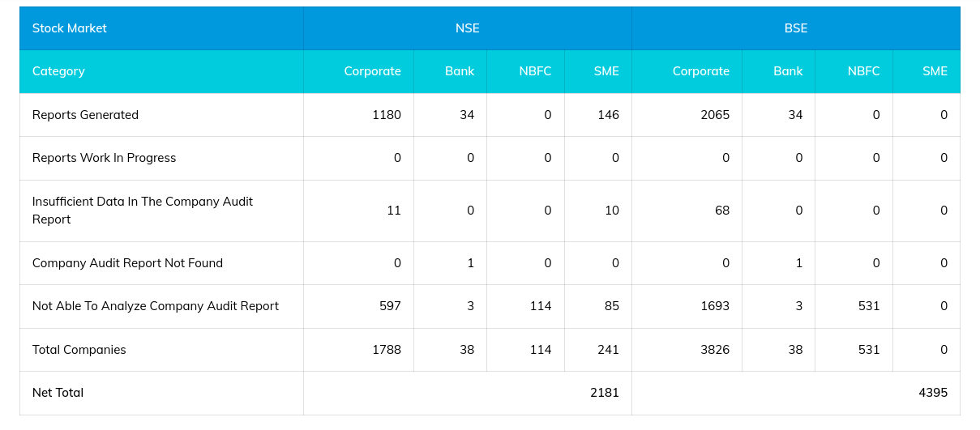Select value 241 in Total Companies row

pos(609,350)
